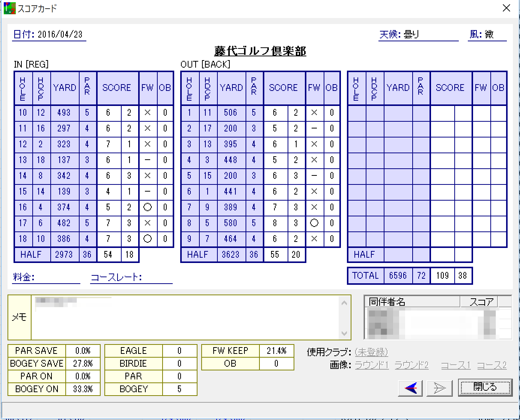Close the window with the 閉じる button

click(485, 387)
